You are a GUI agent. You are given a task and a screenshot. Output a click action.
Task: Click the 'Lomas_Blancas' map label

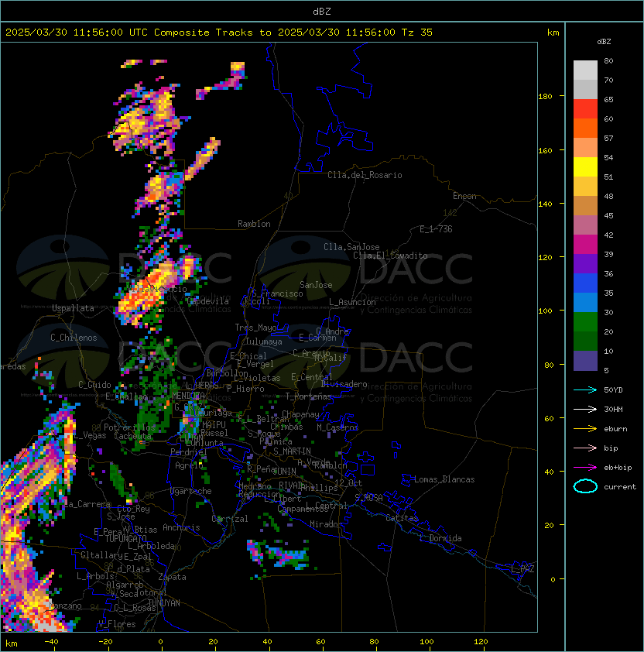(444, 479)
